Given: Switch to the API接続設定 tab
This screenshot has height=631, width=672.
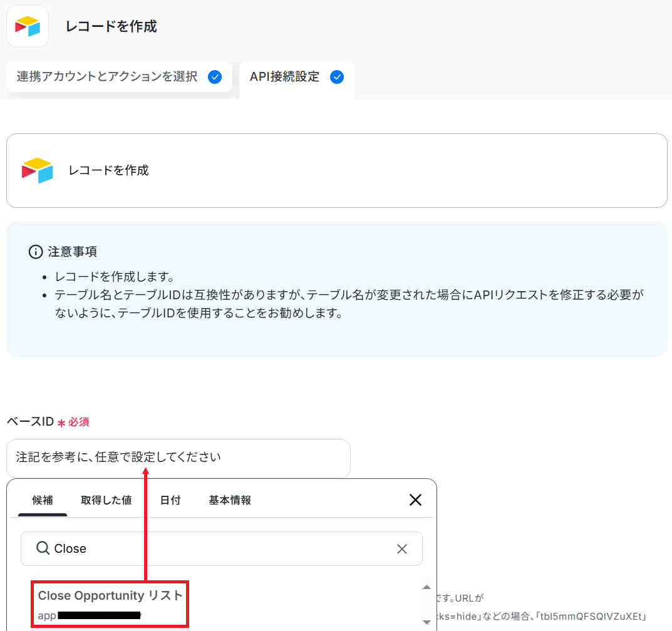Looking at the screenshot, I should 284,77.
